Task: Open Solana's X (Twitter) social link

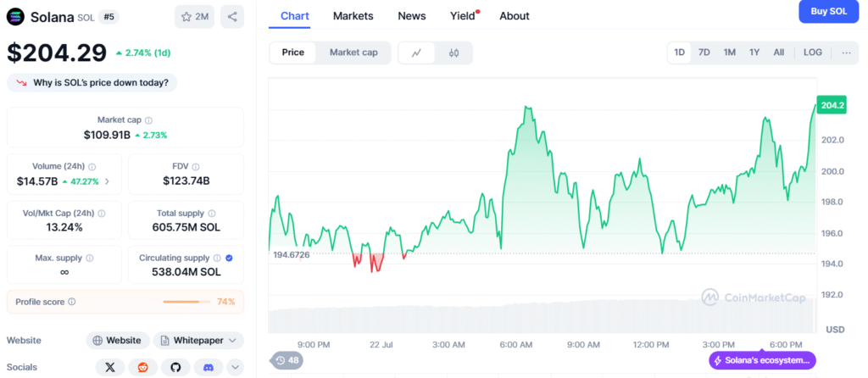Action: (x=109, y=367)
